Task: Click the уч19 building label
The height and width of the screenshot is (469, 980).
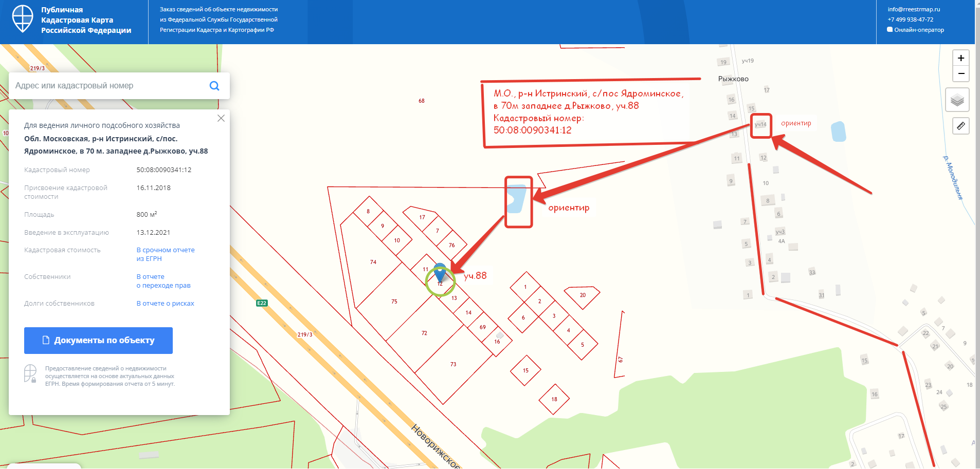Action: [x=748, y=61]
